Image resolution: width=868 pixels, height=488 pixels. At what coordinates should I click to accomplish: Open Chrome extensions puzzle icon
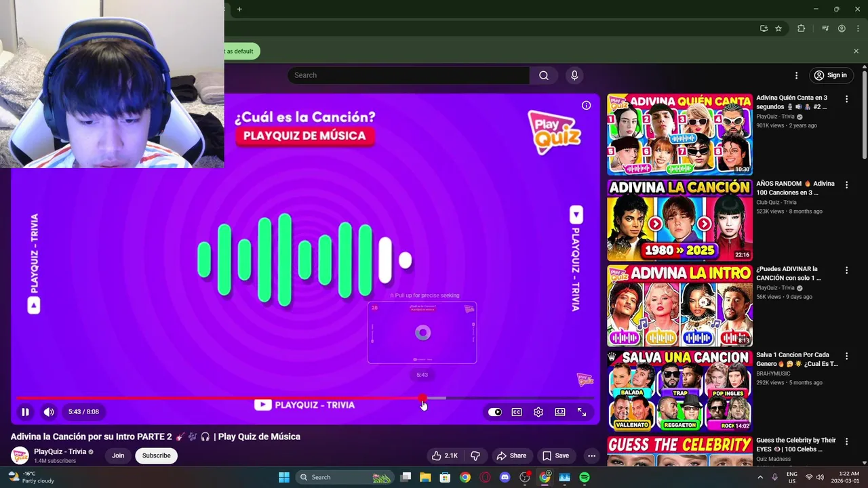point(801,28)
